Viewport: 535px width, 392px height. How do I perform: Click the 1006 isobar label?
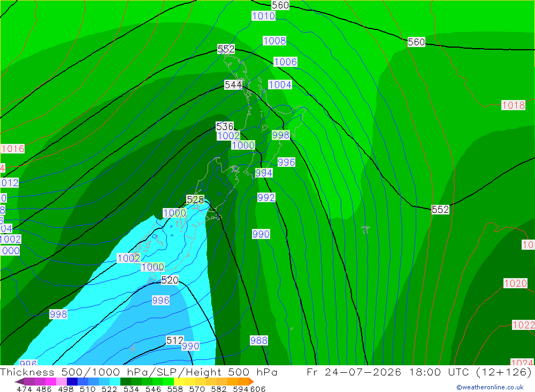[285, 62]
